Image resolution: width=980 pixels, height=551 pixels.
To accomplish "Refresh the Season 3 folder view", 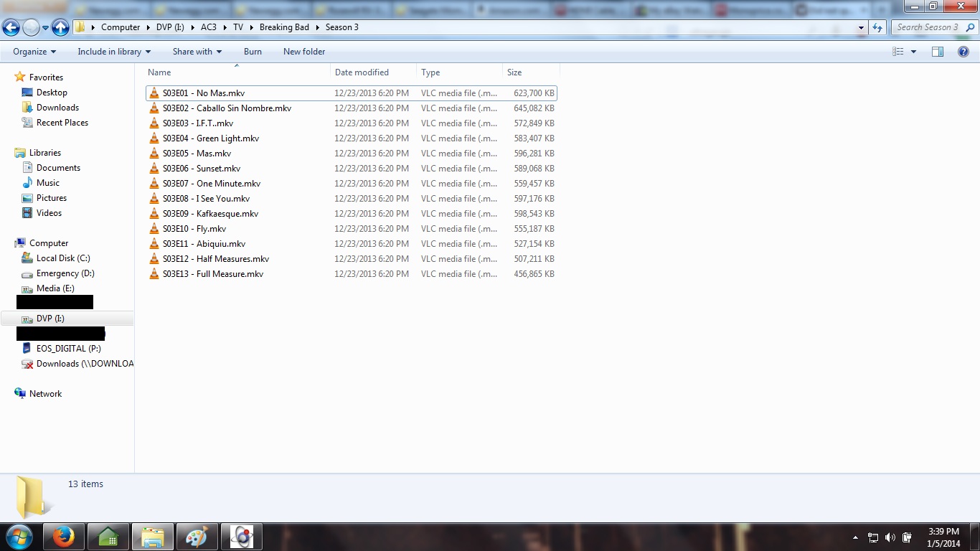I will click(877, 27).
